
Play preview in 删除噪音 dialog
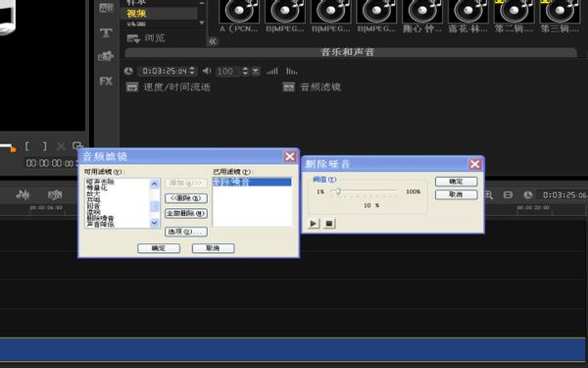[314, 224]
